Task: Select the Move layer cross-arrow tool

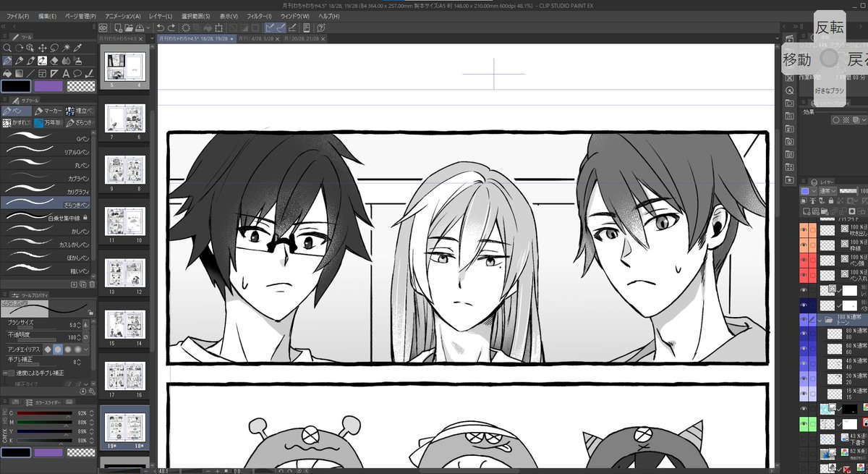Action: point(42,47)
